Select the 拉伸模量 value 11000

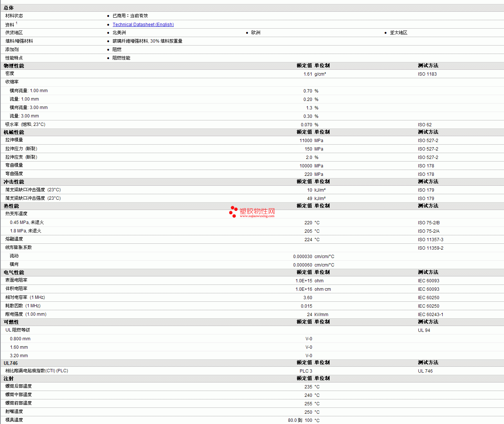point(306,141)
